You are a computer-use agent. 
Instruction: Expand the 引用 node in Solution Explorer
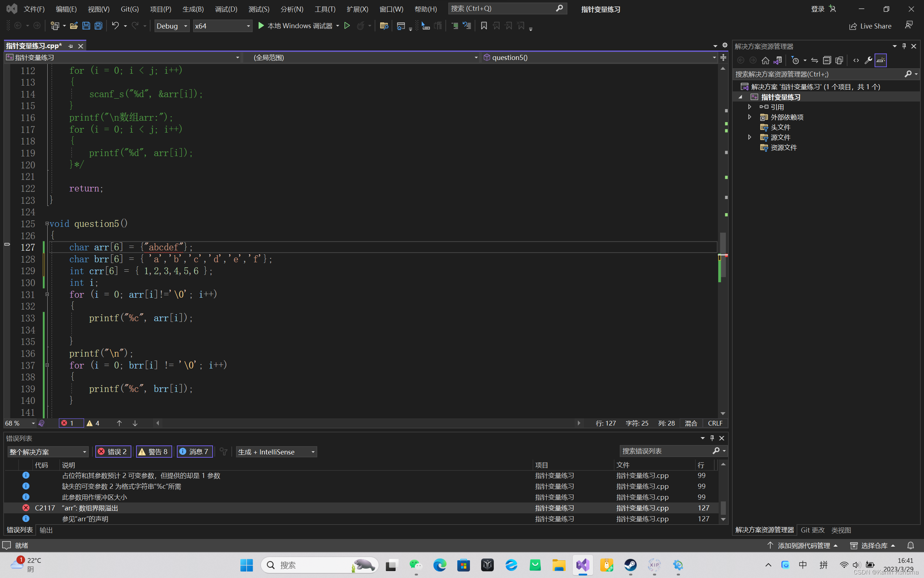point(750,107)
